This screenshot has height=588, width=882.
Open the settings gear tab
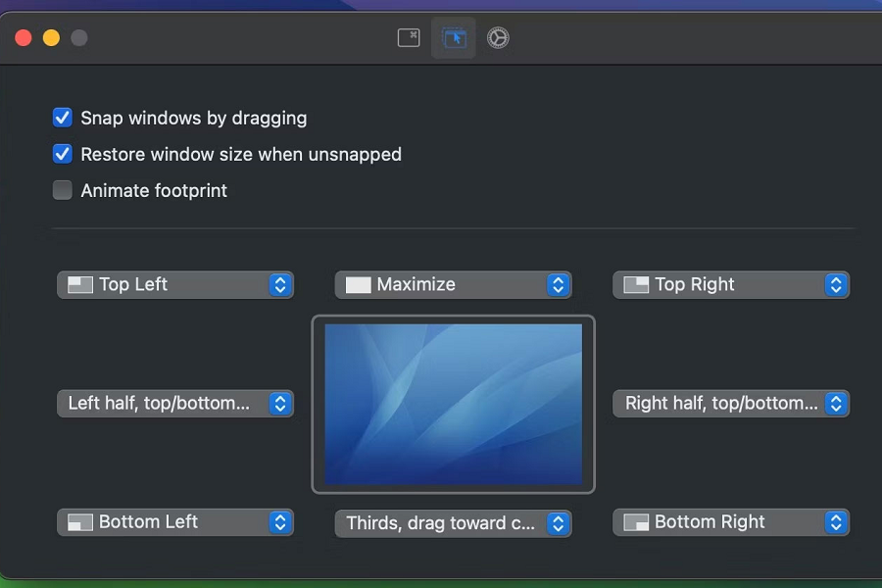point(498,38)
